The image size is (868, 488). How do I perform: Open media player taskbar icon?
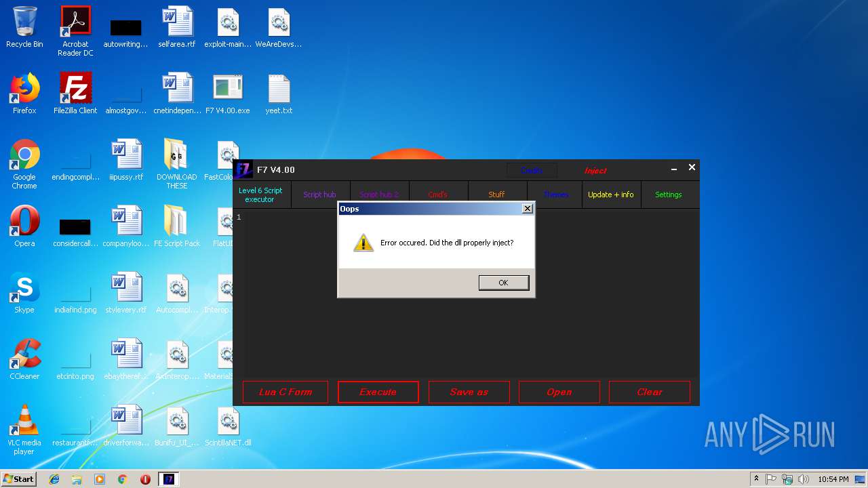click(x=100, y=479)
